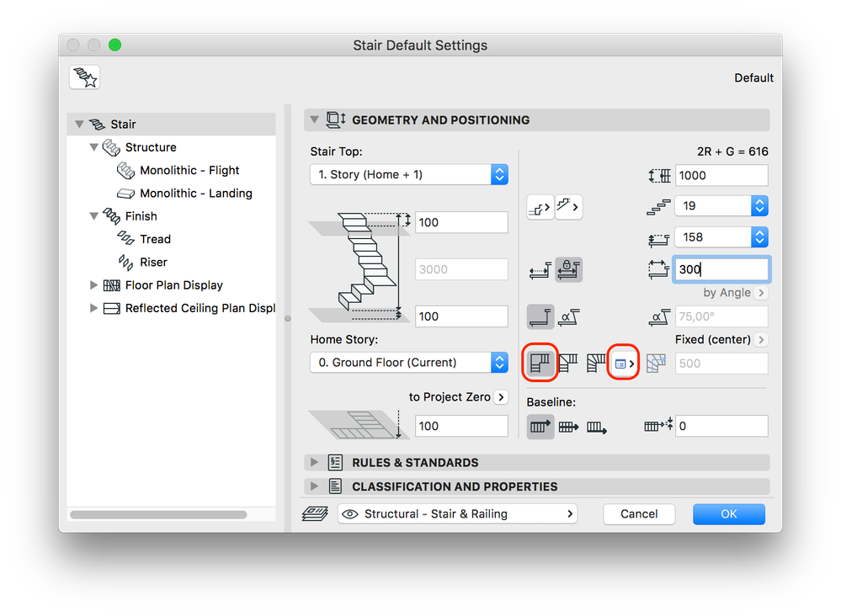Collapse the Structure tree item
Screen dimensions: 841x616
point(94,146)
